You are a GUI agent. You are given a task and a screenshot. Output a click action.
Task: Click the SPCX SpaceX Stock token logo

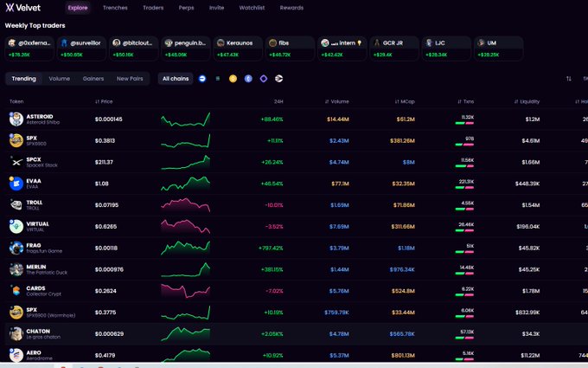[x=16, y=162]
